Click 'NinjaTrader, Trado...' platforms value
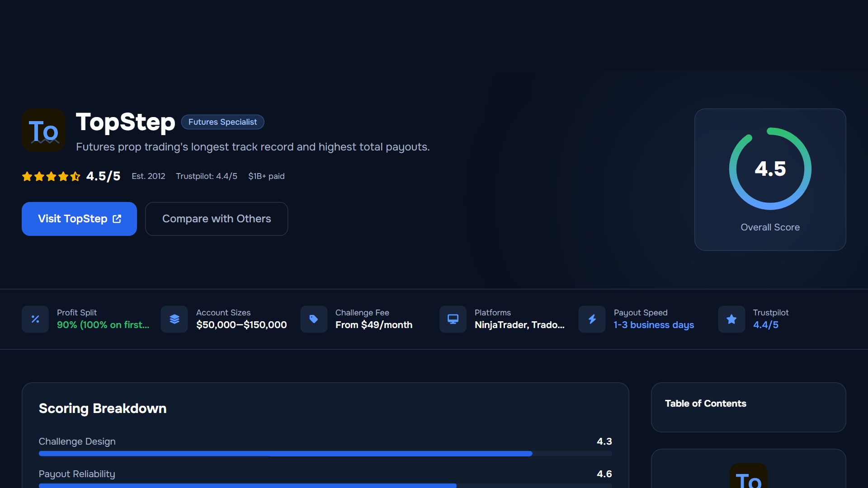Viewport: 868px width, 488px height. click(519, 325)
